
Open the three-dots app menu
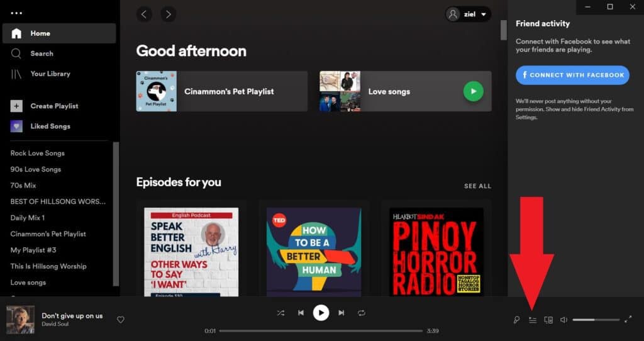point(16,13)
